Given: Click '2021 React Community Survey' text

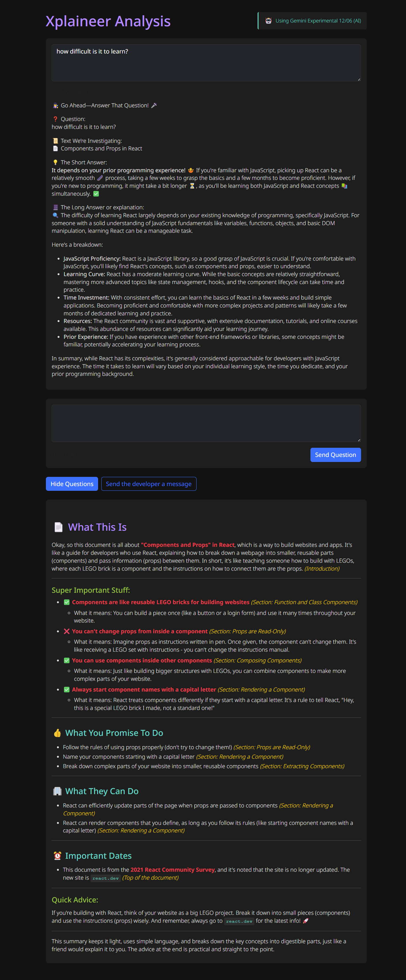Looking at the screenshot, I should point(172,870).
